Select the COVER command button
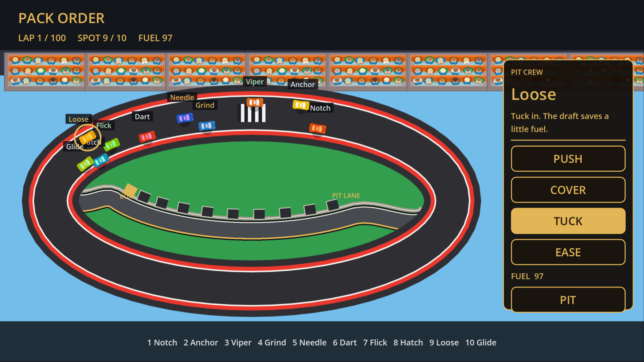Viewport: 644px width, 362px height. coord(568,190)
